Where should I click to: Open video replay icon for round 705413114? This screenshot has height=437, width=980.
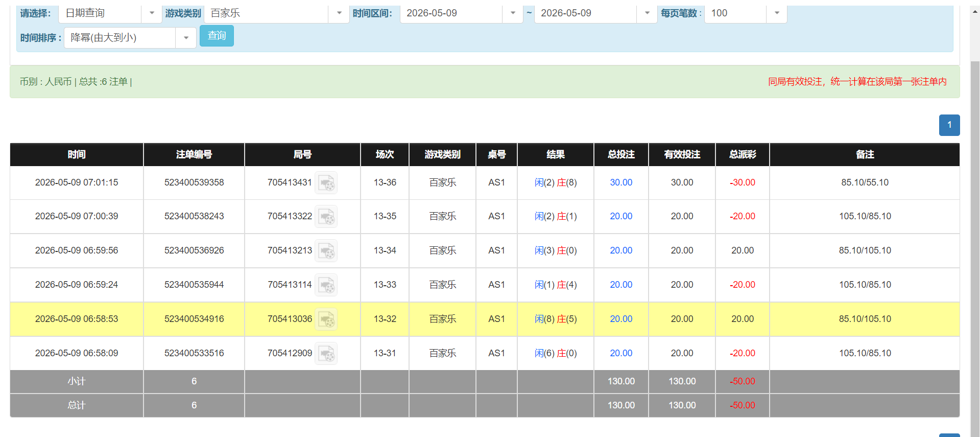coord(326,285)
